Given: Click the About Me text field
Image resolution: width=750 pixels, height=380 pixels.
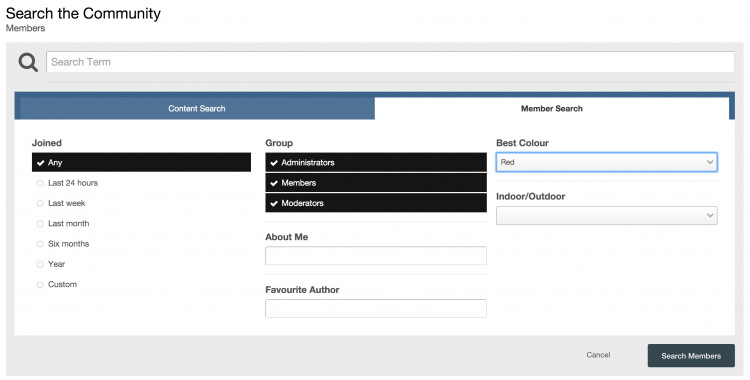Looking at the screenshot, I should pos(376,256).
